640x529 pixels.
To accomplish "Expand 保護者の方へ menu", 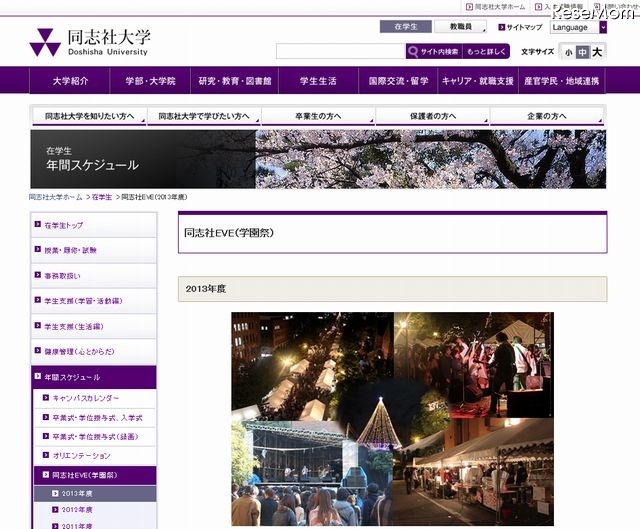I will pyautogui.click(x=432, y=116).
